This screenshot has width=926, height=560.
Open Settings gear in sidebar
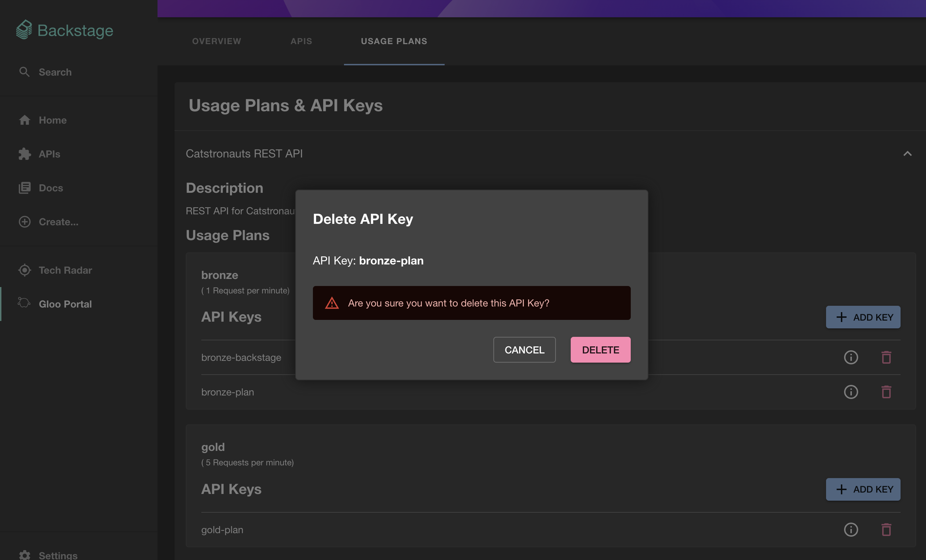click(x=25, y=555)
